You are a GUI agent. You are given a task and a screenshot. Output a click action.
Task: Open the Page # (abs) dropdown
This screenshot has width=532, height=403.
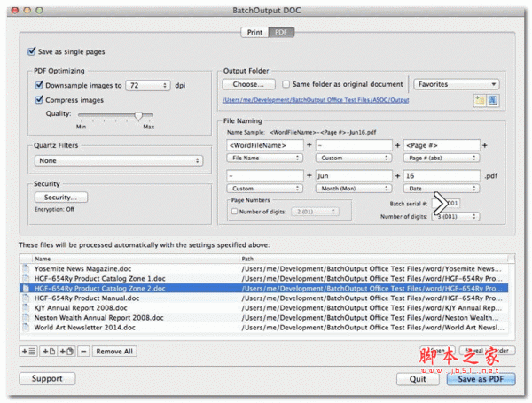click(x=442, y=158)
